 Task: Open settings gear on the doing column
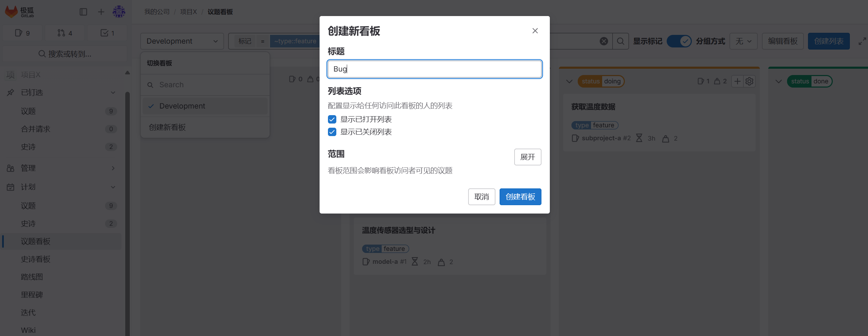tap(749, 81)
